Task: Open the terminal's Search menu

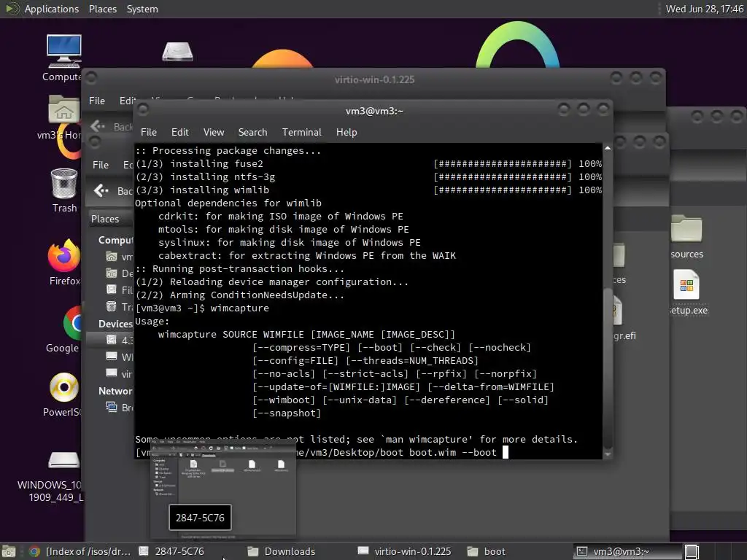Action: click(x=252, y=133)
